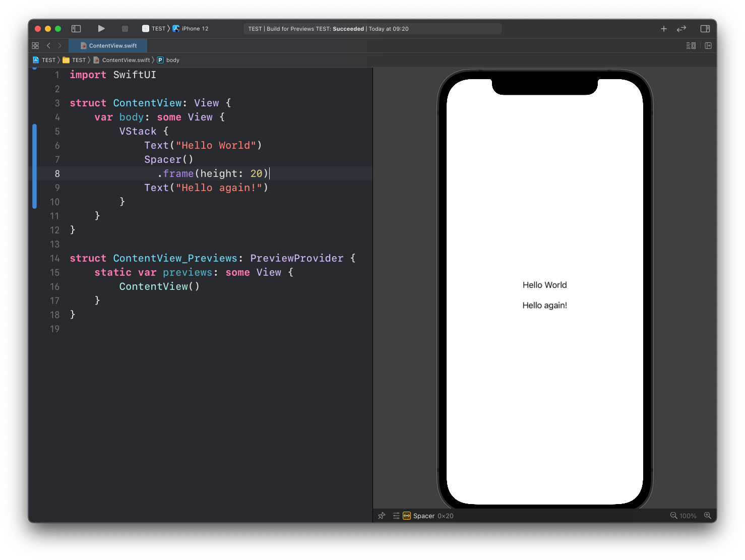The image size is (745, 560).
Task: Click the body breadcrumb in jump bar
Action: click(172, 60)
